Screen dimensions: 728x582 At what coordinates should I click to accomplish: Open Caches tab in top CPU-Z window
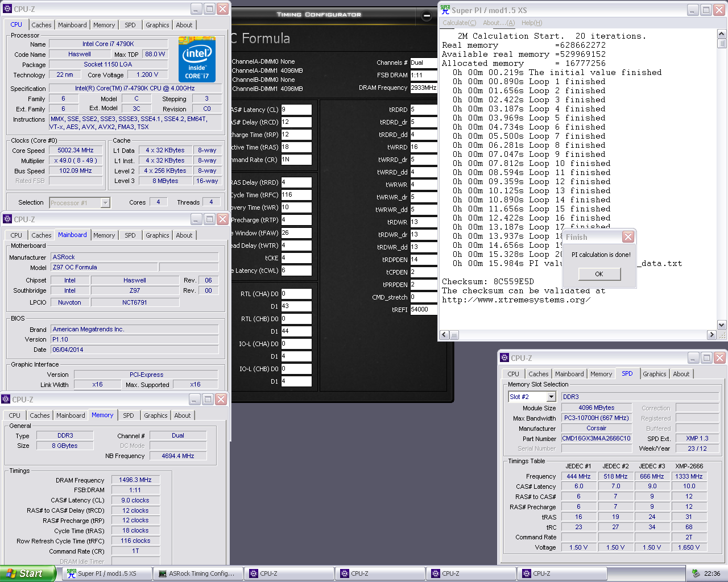pyautogui.click(x=42, y=25)
